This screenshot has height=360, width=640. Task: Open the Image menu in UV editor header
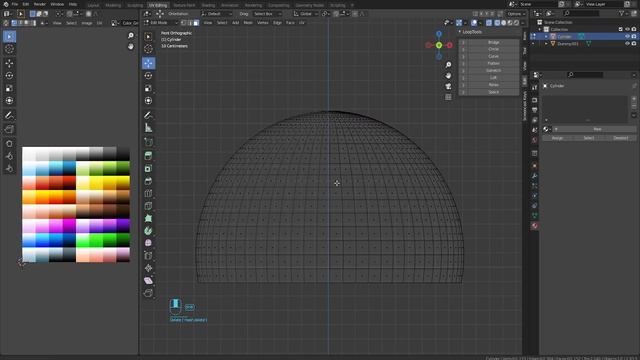click(87, 23)
